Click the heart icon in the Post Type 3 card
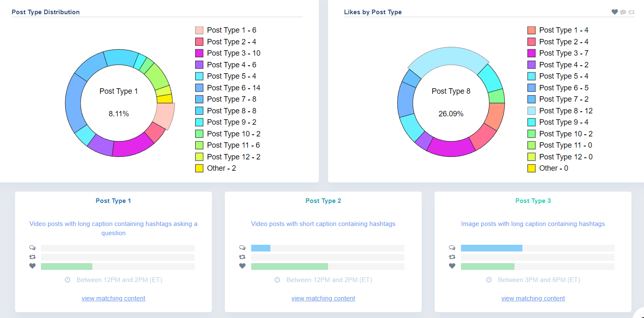This screenshot has width=644, height=318. point(452,266)
